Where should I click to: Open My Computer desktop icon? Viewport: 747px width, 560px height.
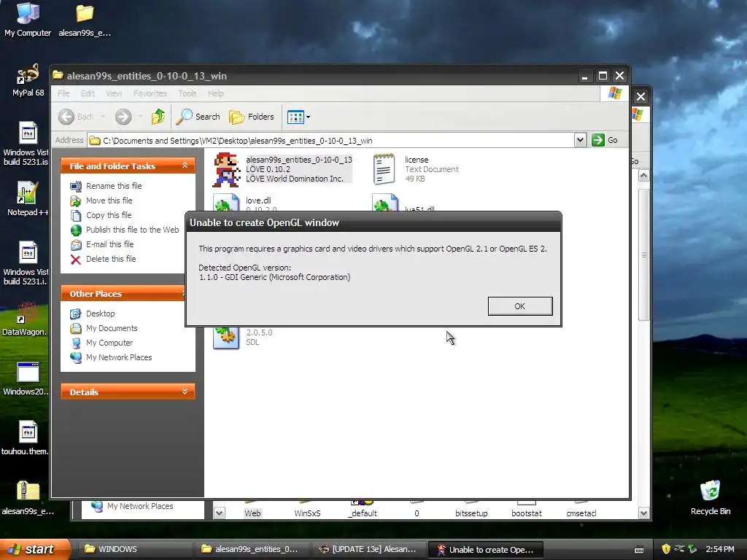(x=28, y=19)
